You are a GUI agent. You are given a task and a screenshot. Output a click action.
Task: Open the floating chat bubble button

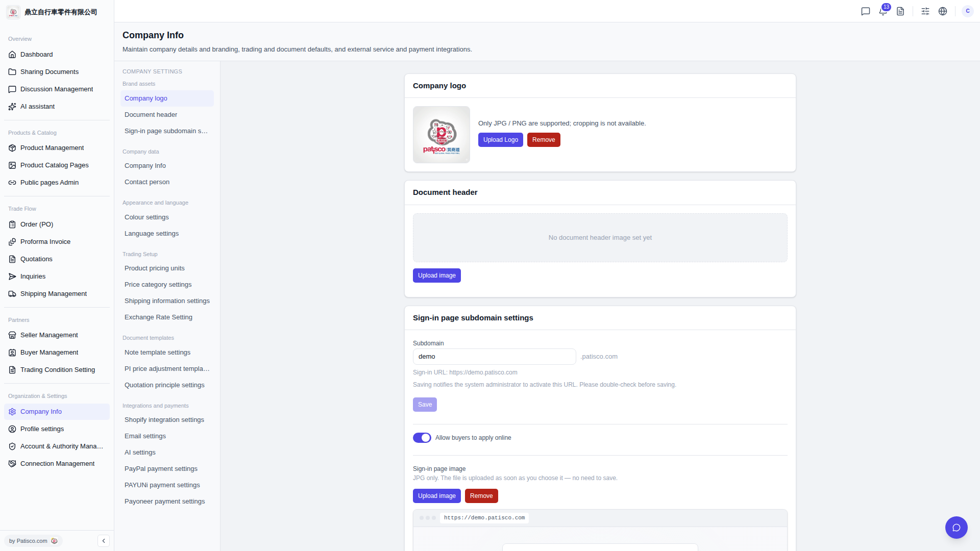tap(957, 528)
